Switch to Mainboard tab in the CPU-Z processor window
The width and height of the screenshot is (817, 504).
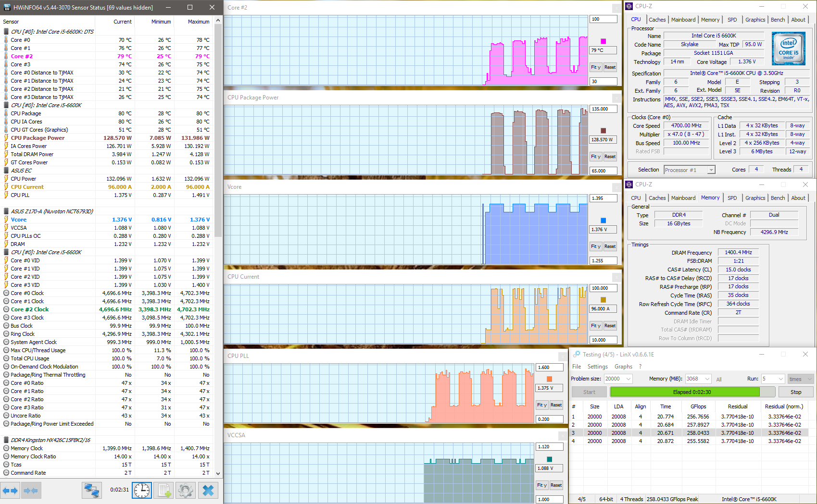[683, 20]
